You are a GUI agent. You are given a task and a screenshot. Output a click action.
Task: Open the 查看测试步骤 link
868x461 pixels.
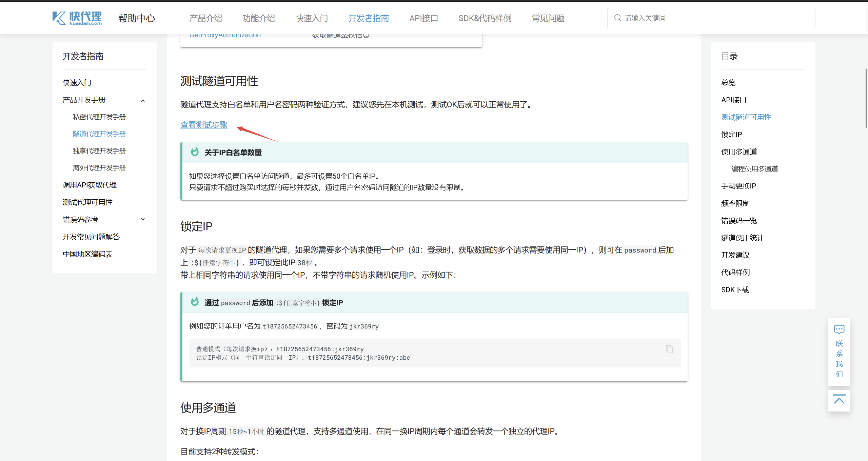coord(204,125)
